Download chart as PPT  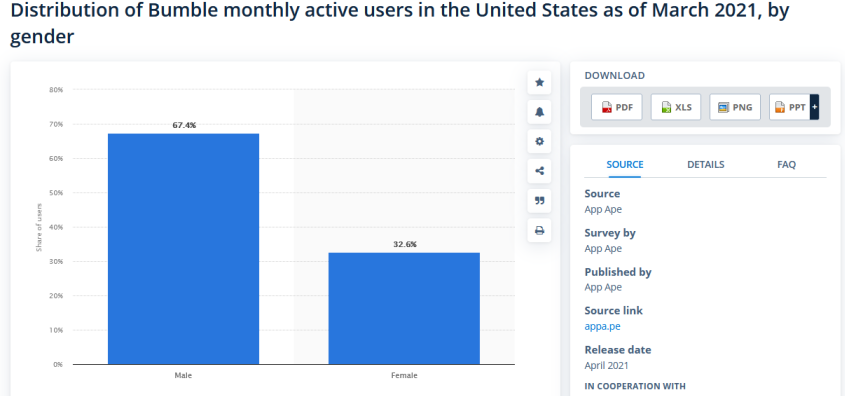[789, 107]
